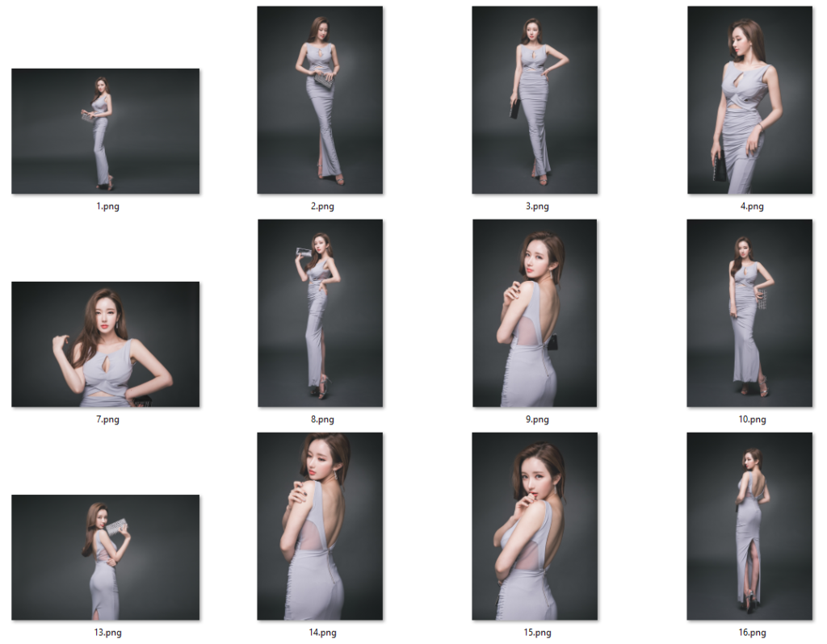Click the file name label "8.png"
This screenshot has width=827, height=644.
[x=322, y=420]
